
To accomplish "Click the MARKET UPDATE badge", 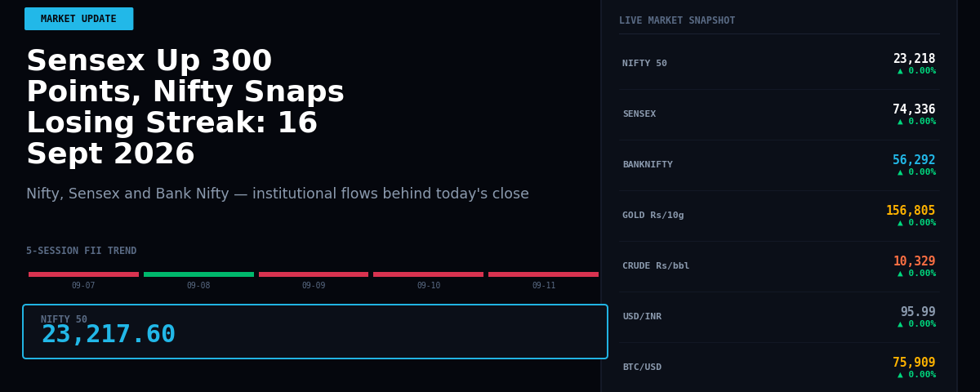I will [78, 19].
